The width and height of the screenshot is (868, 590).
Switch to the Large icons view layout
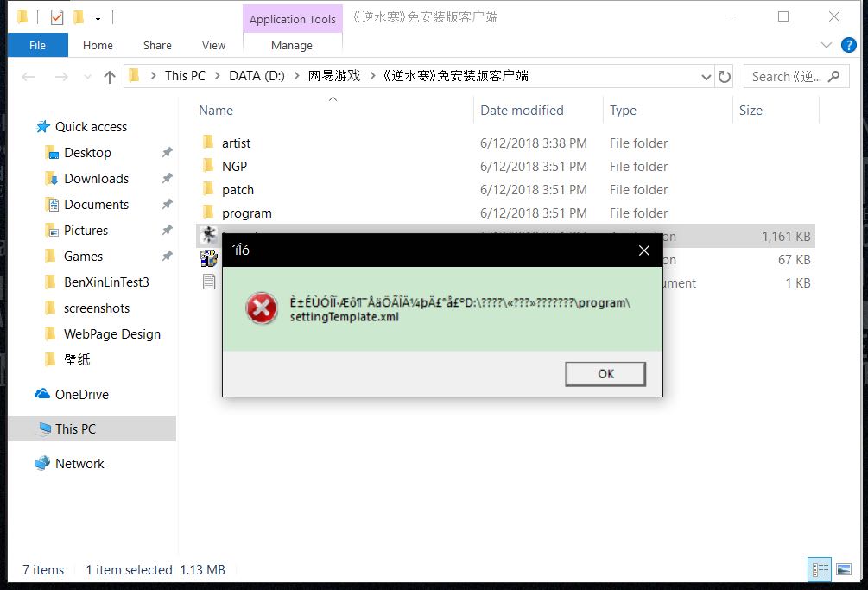844,569
